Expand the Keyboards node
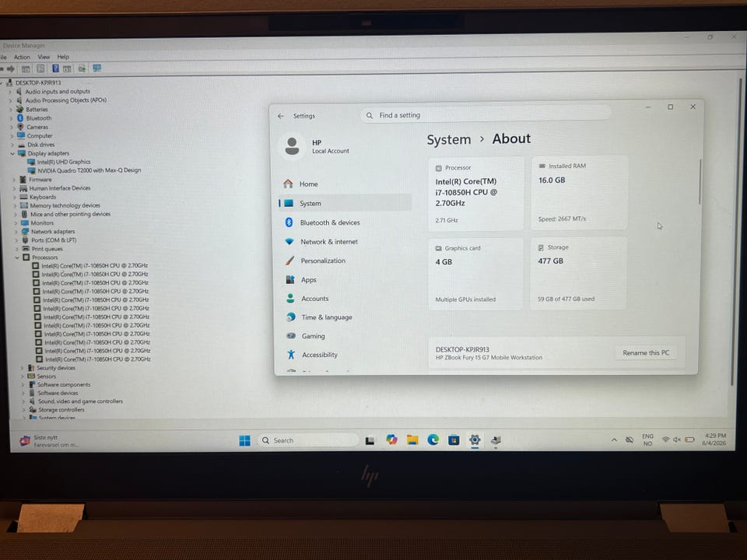The height and width of the screenshot is (560, 747). (15, 197)
